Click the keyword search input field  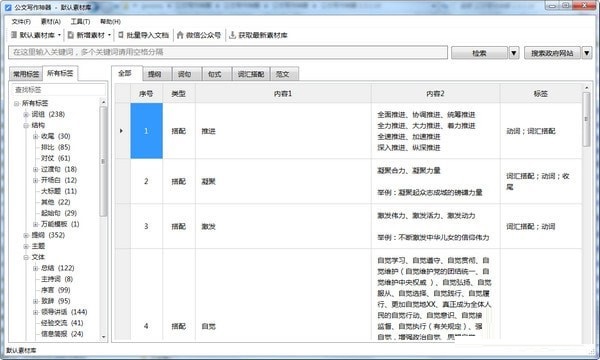[228, 52]
